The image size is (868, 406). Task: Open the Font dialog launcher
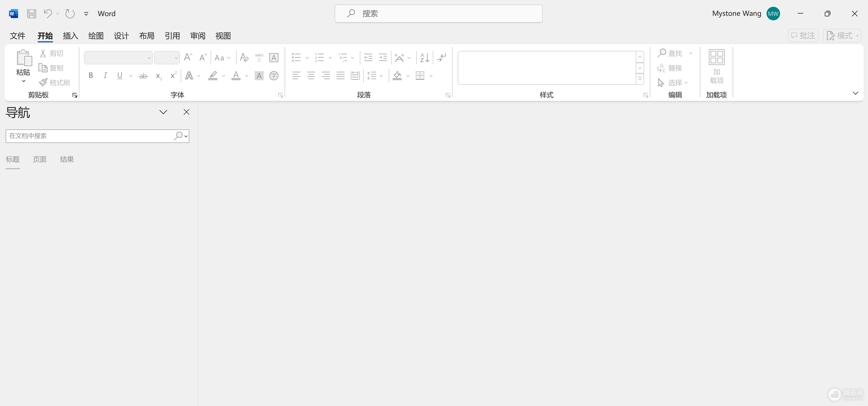(280, 95)
